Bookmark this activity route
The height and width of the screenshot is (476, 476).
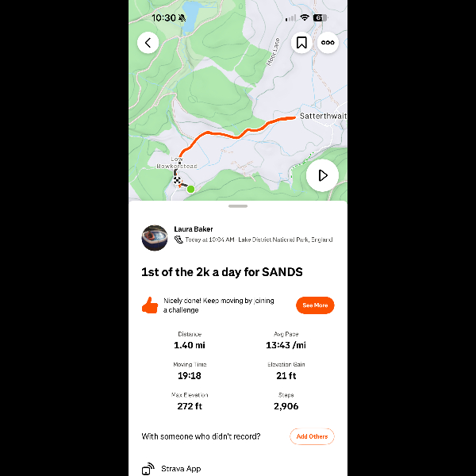(x=301, y=42)
